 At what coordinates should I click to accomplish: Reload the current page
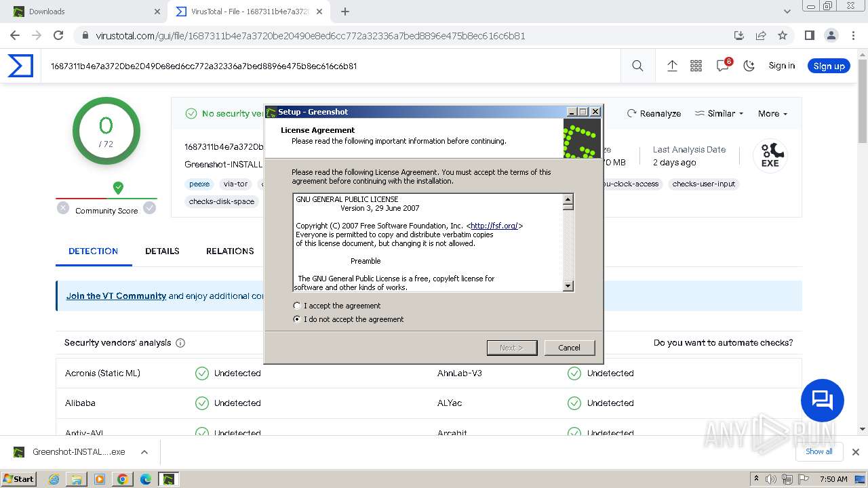(58, 35)
